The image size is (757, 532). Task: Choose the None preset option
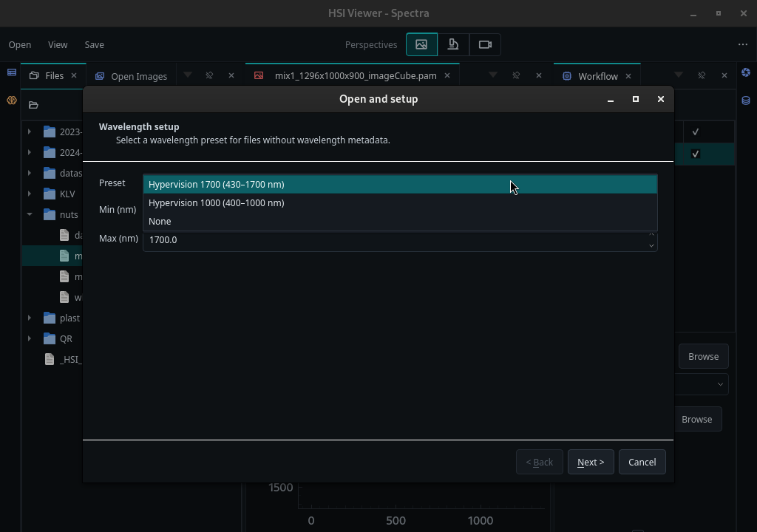[400, 221]
